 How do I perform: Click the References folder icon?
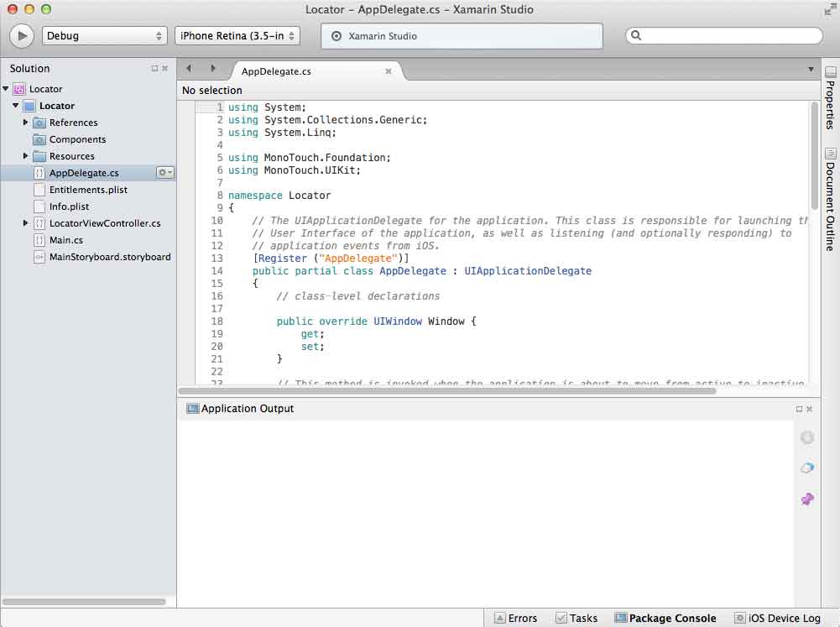coord(39,123)
